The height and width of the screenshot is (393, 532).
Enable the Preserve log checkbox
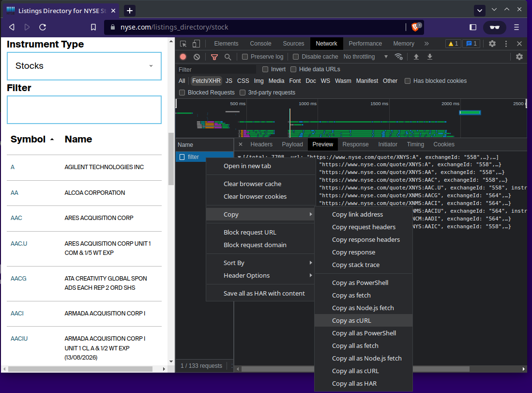point(245,57)
